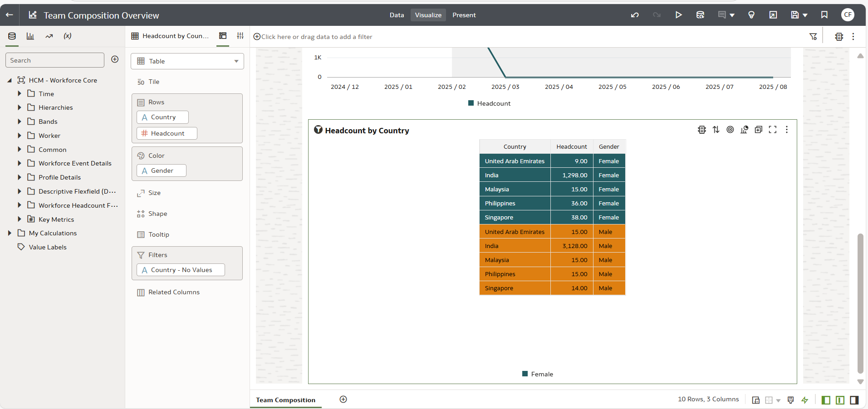Switch to the Data tab
Image resolution: width=868 pixels, height=409 pixels.
[x=397, y=15]
